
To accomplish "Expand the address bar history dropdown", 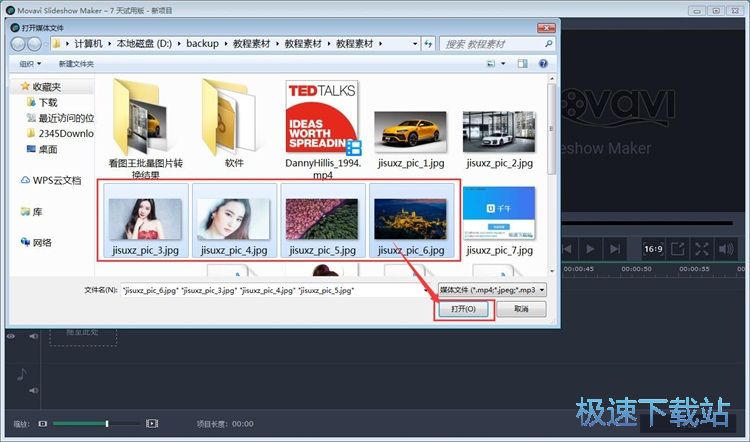I will pos(415,44).
